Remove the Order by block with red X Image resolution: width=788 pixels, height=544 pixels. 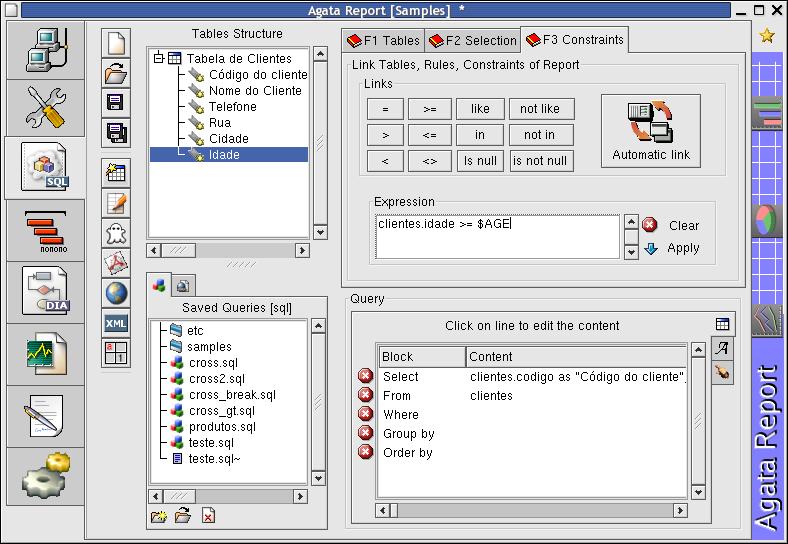click(x=365, y=452)
